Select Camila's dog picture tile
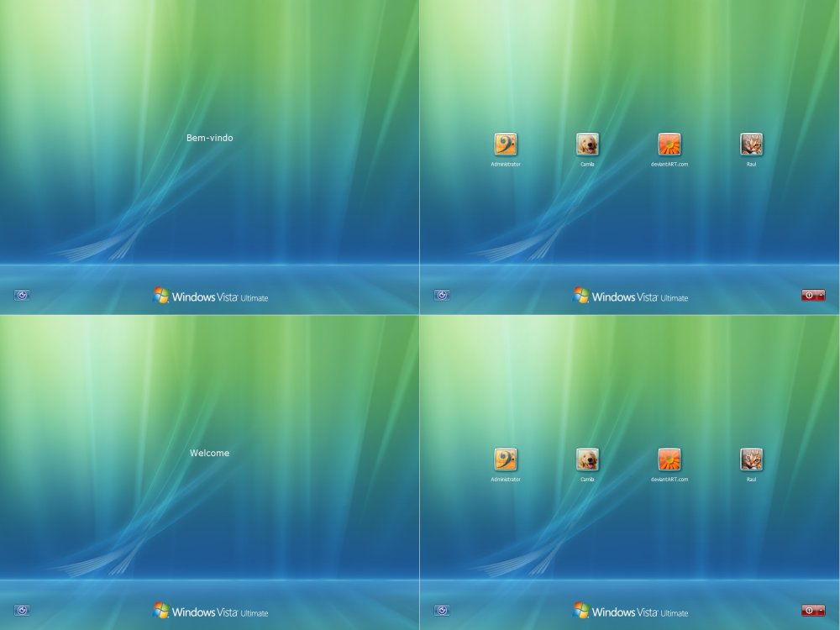840x630 pixels. 586,143
